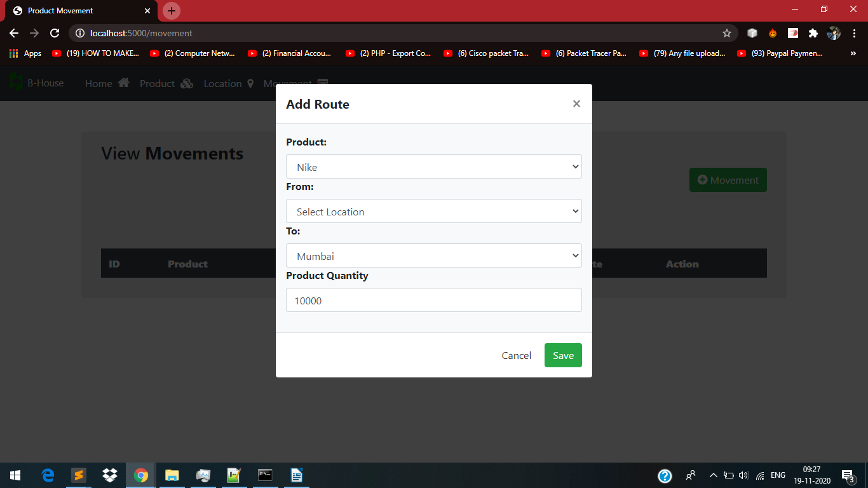Open the Command Prompt taskbar icon

pyautogui.click(x=265, y=475)
